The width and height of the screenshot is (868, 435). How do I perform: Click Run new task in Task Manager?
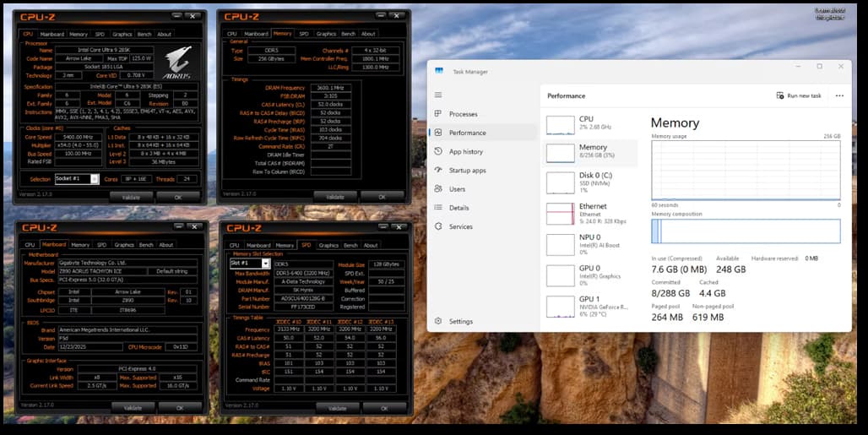(798, 95)
